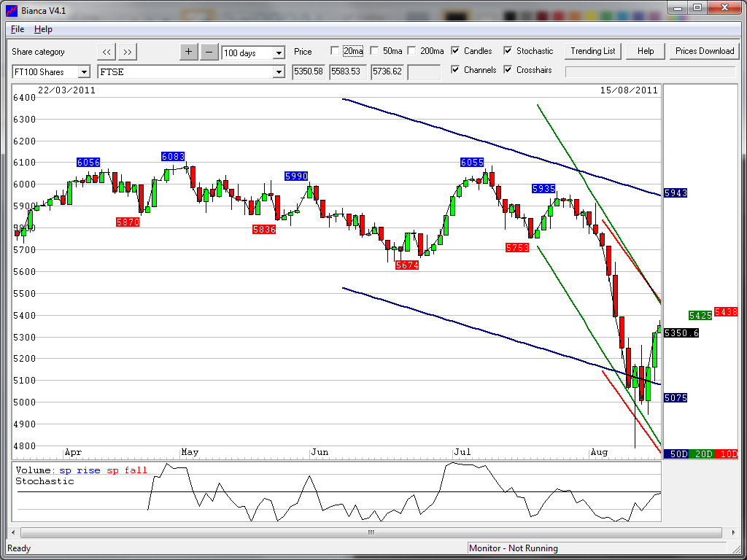The height and width of the screenshot is (560, 747).
Task: Expand the FTSE share selector dropdown
Action: coord(278,72)
